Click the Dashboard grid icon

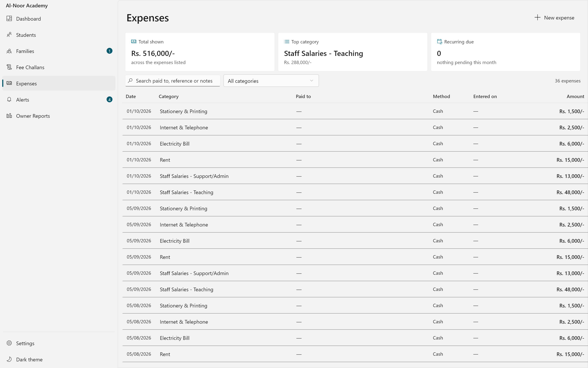coord(9,19)
